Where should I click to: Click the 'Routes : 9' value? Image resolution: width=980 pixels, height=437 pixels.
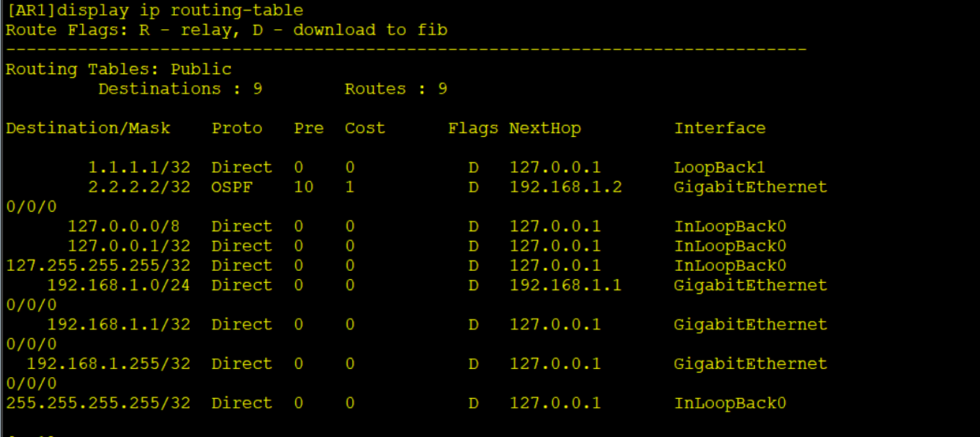[396, 88]
